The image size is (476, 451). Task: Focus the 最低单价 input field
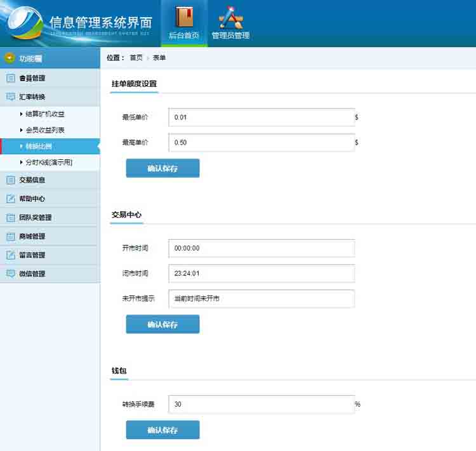pyautogui.click(x=261, y=117)
